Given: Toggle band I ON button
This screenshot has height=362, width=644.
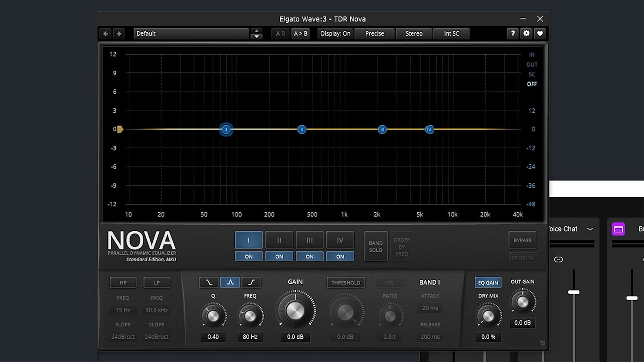Looking at the screenshot, I should [248, 256].
